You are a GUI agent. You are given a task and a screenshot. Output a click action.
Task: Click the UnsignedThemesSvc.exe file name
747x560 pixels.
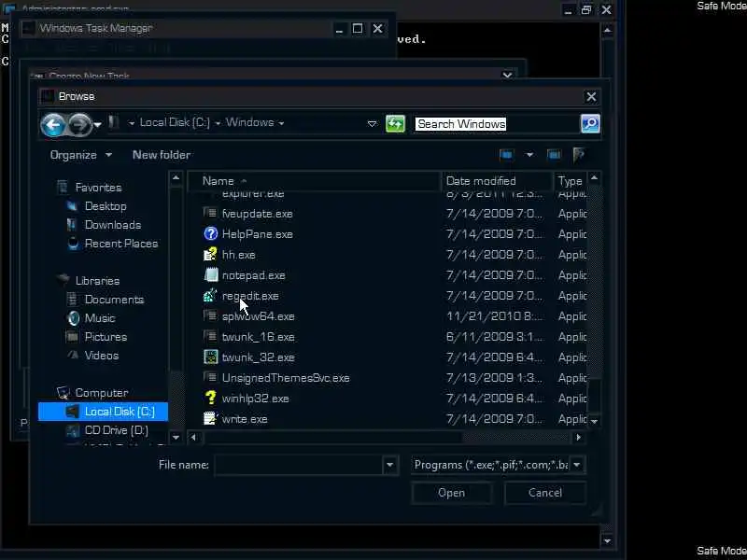pyautogui.click(x=286, y=378)
